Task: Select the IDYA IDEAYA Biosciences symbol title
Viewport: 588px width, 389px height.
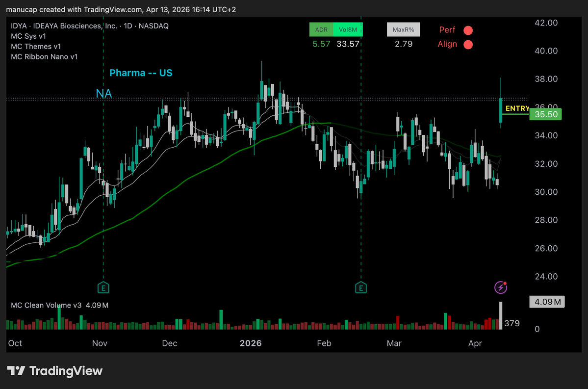Action: click(90, 26)
